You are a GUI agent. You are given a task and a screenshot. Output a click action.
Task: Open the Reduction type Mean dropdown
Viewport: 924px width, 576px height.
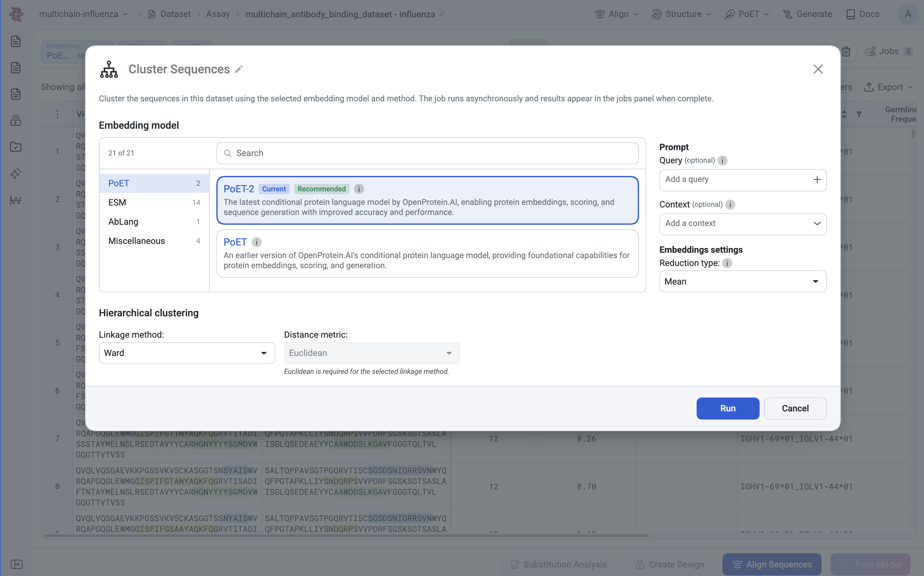[743, 281]
